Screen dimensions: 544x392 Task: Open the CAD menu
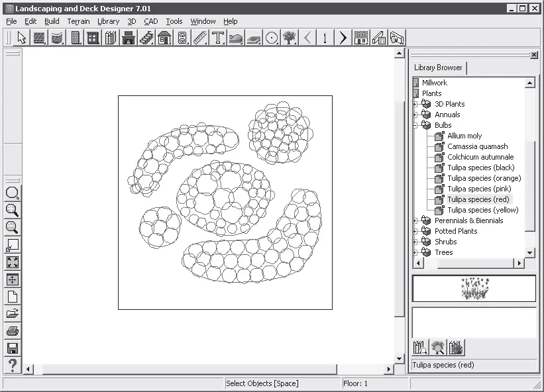pos(150,21)
